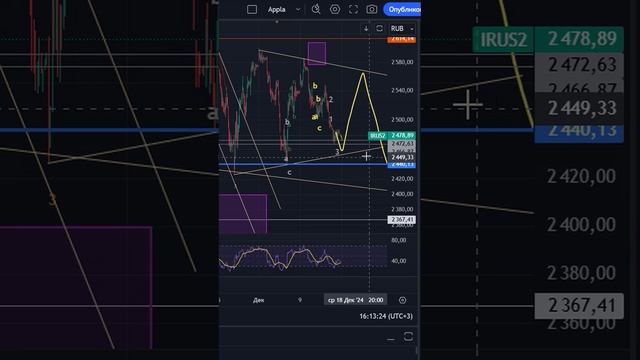Image resolution: width=640 pixels, height=360 pixels.
Task: Select the yellow c wave label
Action: click(319, 128)
